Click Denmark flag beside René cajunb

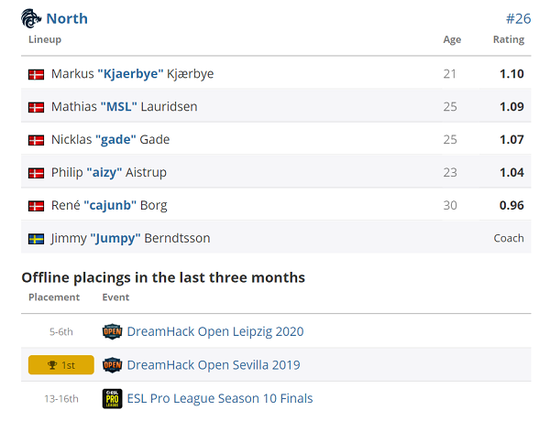(x=36, y=206)
